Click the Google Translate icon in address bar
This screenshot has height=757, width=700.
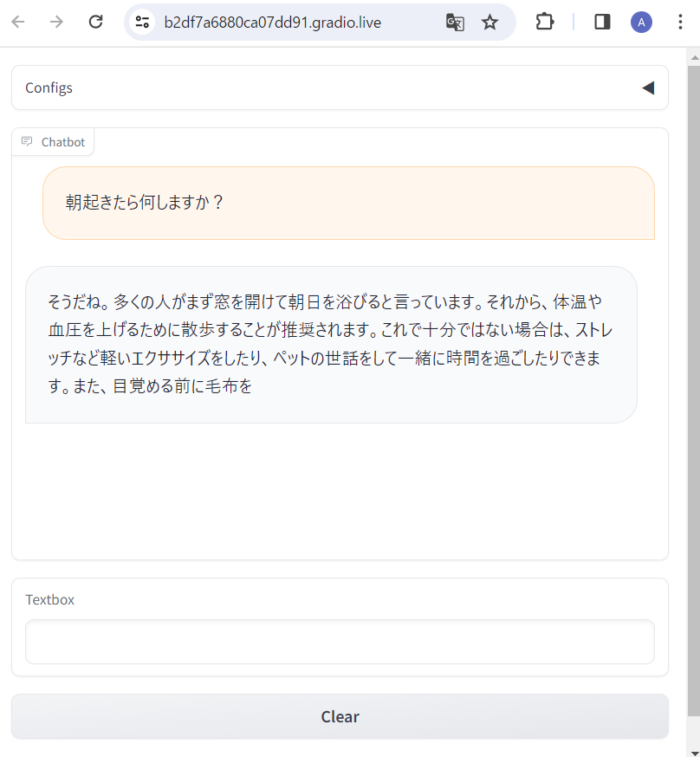tap(454, 22)
